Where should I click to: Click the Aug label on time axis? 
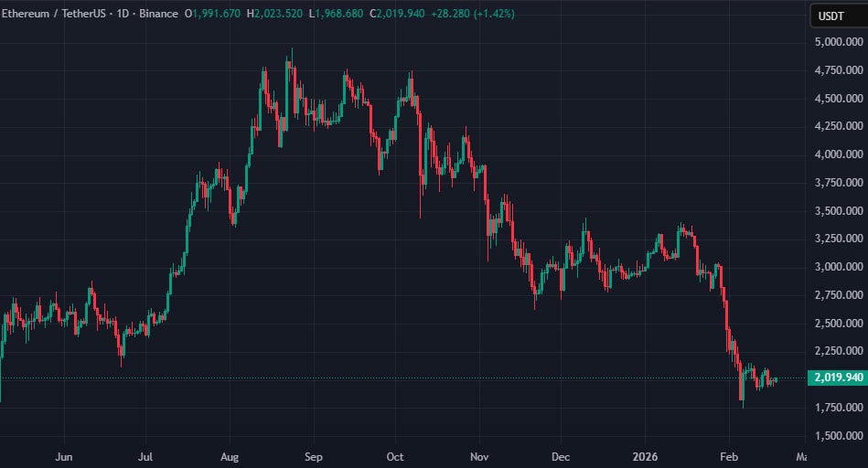230,457
